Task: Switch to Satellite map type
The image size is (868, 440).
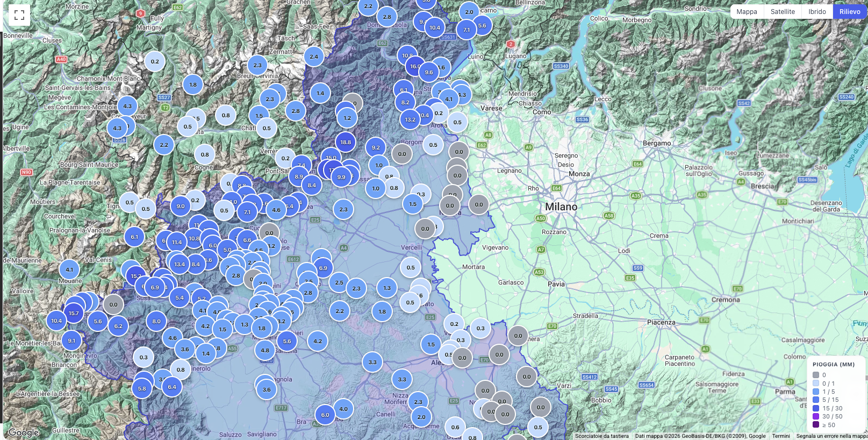Action: pyautogui.click(x=783, y=12)
